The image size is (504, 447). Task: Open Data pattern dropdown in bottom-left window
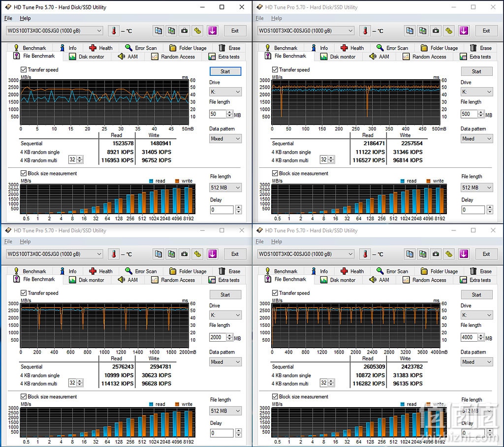click(x=225, y=362)
